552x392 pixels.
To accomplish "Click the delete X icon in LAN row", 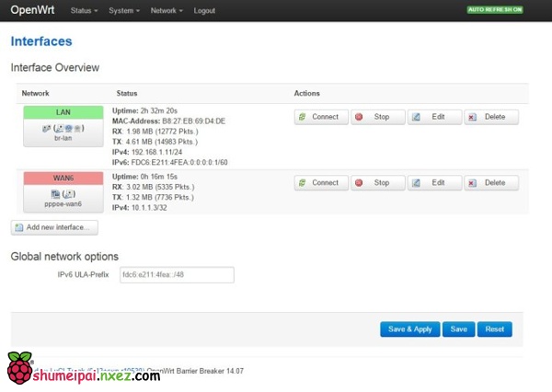I will [473, 117].
